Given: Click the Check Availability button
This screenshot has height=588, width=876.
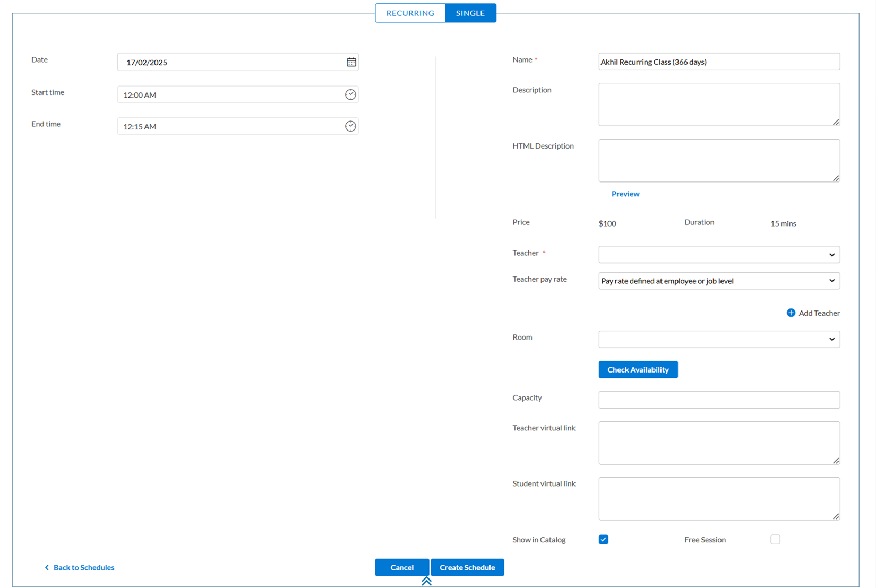Looking at the screenshot, I should pyautogui.click(x=638, y=369).
